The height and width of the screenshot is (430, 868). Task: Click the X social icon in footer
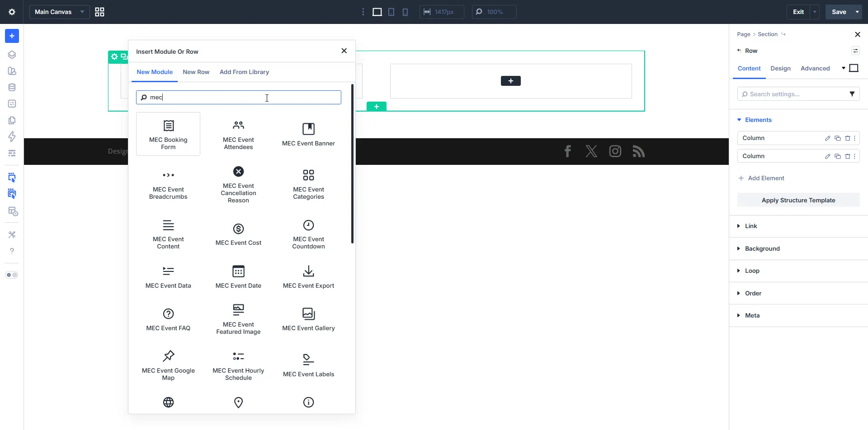(591, 151)
